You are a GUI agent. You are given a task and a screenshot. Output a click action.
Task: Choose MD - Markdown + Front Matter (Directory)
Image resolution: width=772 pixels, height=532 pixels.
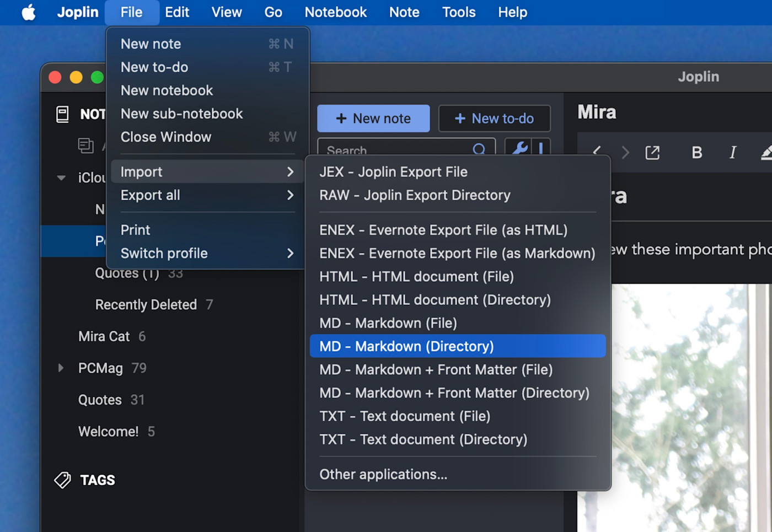tap(458, 393)
